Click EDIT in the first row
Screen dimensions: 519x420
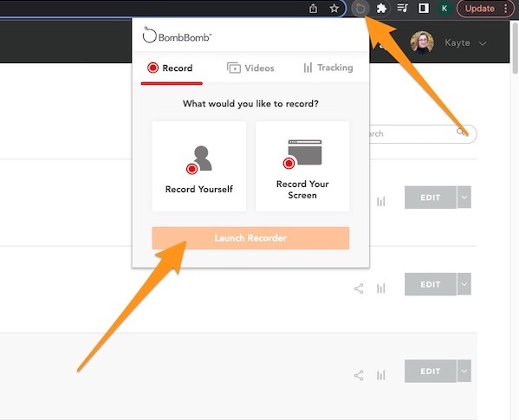point(431,197)
